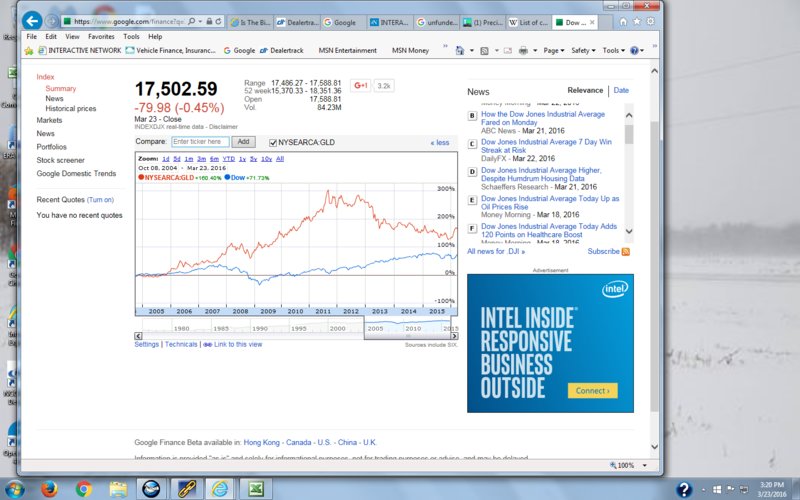This screenshot has height=500, width=800.
Task: Open Stock screener in sidebar
Action: [60, 160]
